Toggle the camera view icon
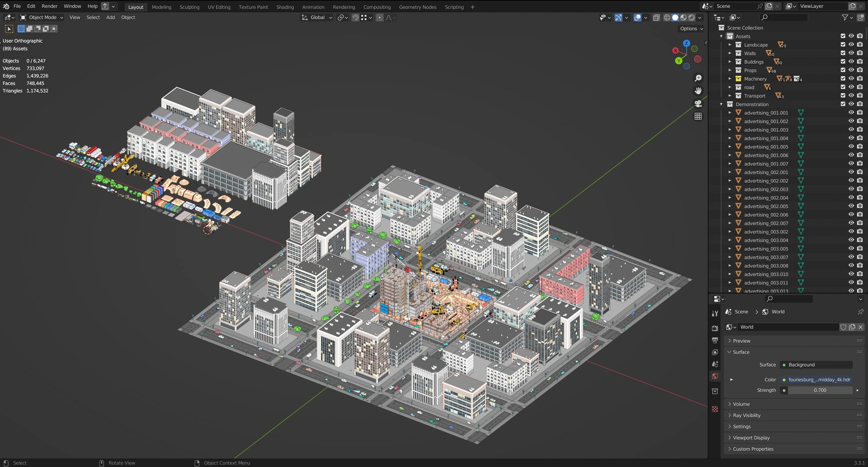Viewport: 868px width, 467px height. coord(698,103)
